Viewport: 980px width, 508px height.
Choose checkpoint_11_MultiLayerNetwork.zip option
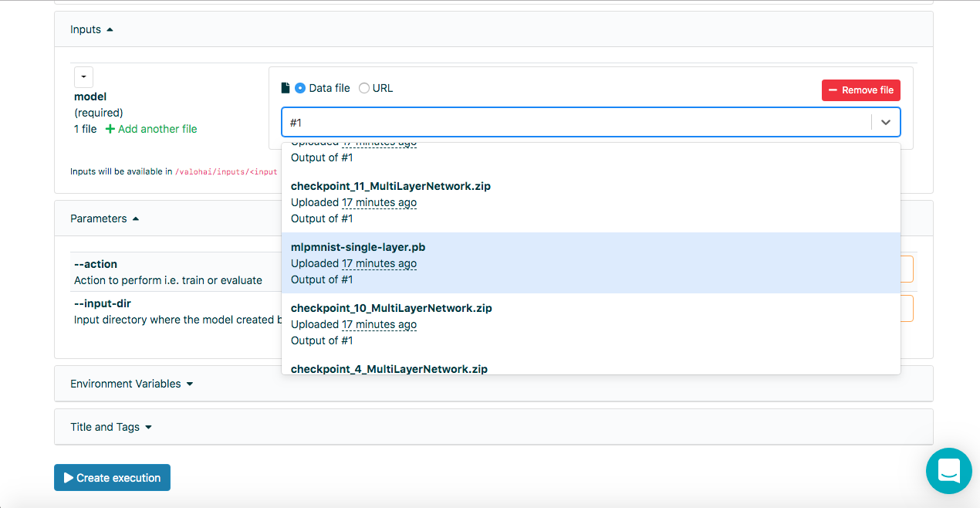click(x=591, y=202)
